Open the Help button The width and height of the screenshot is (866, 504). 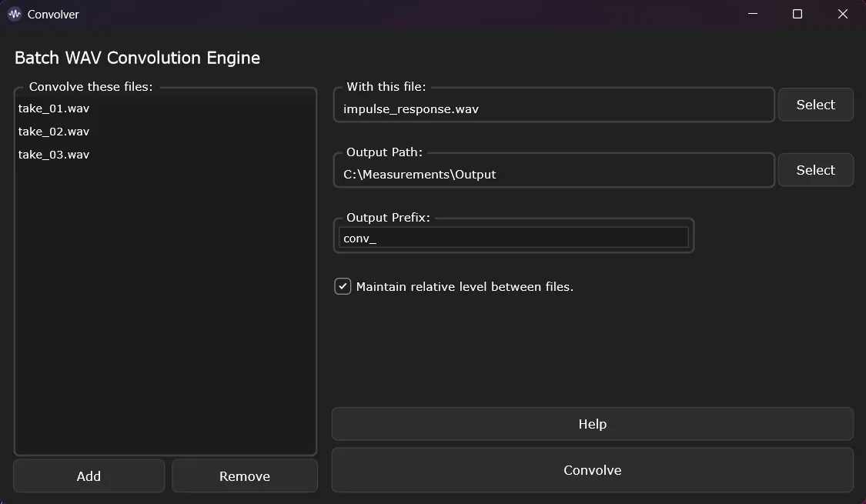coord(593,424)
